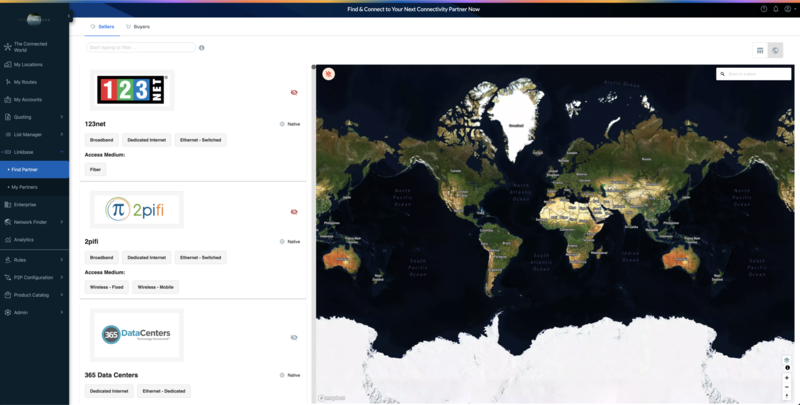Click the 2pifi seller name
This screenshot has width=800, height=405.
91,241
